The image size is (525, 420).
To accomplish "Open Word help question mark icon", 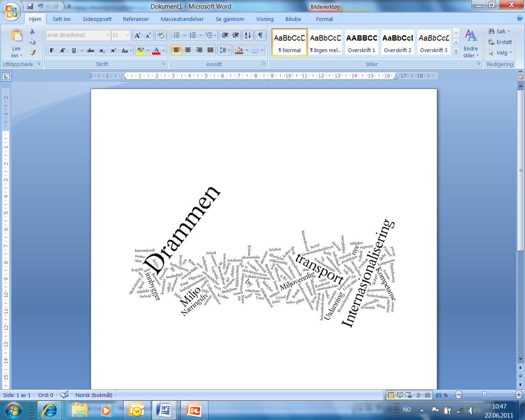I will 520,18.
